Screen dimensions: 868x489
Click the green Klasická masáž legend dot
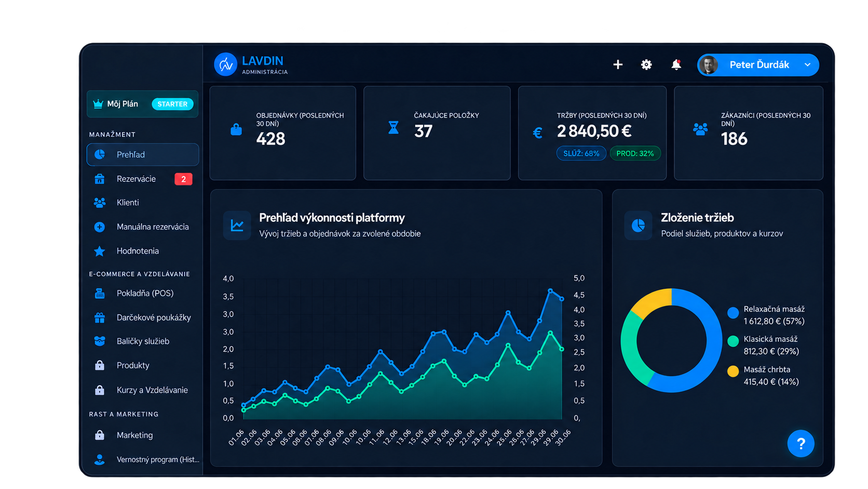[733, 341]
